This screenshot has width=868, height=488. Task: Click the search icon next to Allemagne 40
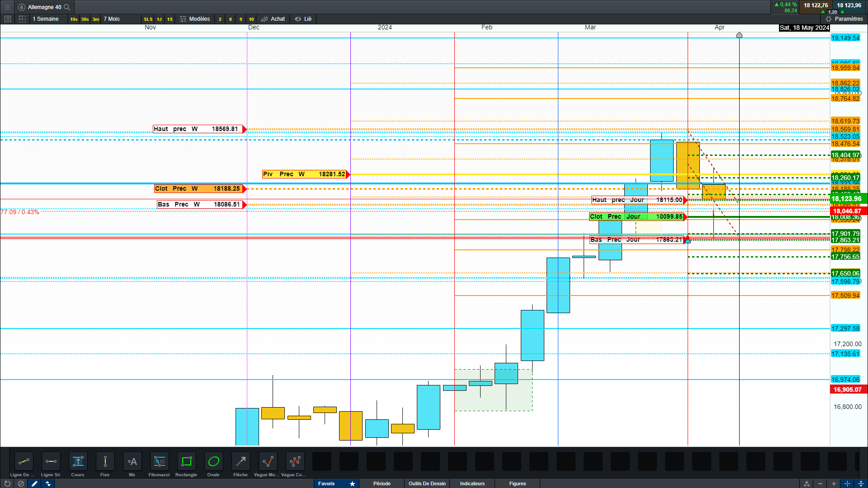67,7
